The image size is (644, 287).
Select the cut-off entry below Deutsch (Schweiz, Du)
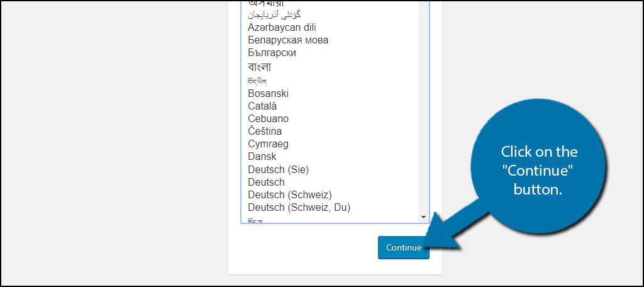click(x=255, y=220)
